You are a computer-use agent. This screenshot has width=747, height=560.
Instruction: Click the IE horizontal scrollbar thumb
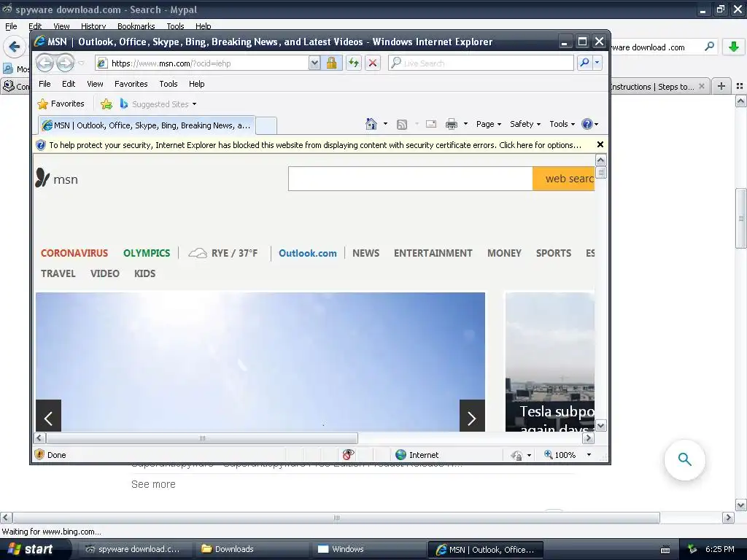202,438
